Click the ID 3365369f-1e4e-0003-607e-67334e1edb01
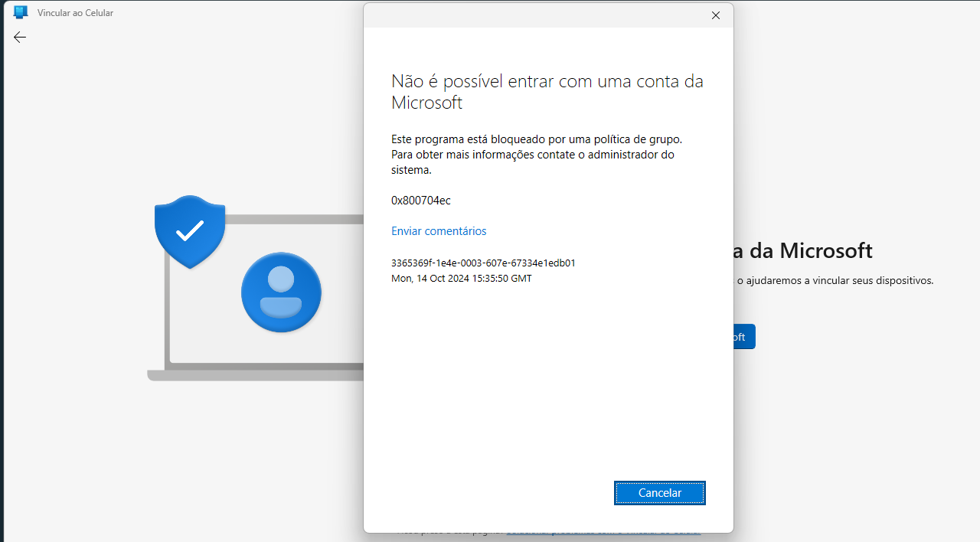The image size is (980, 542). [483, 263]
